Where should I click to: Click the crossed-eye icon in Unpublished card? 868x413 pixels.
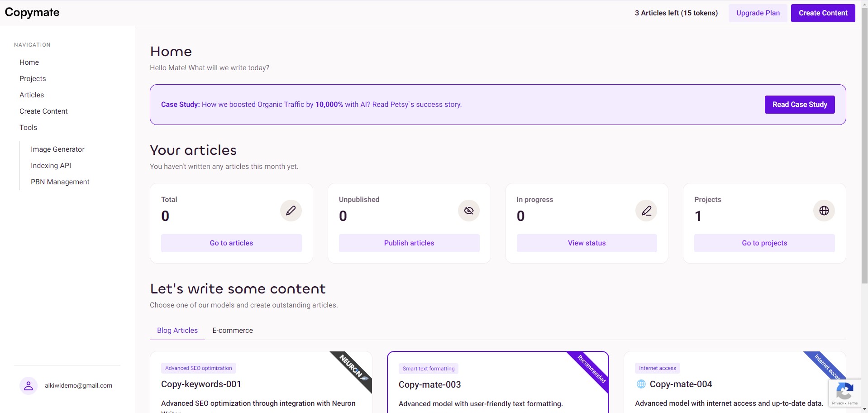tap(469, 211)
